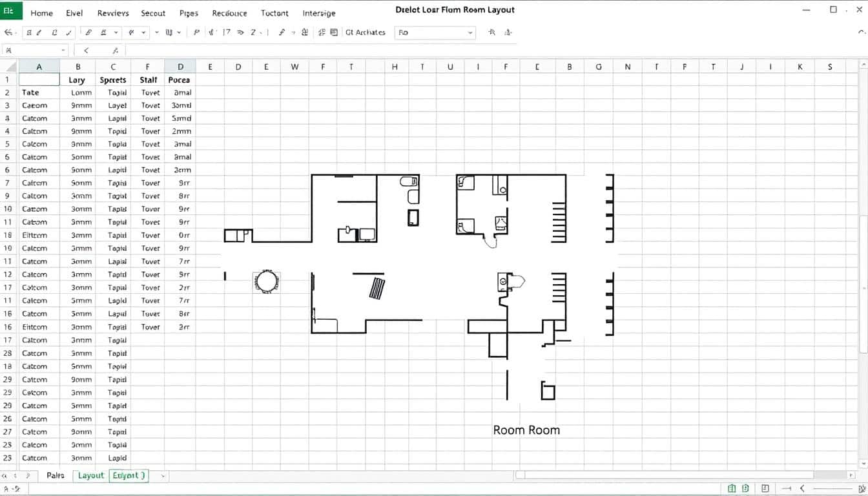
Task: Switch to Normal view icon in status bar
Action: pyautogui.click(x=732, y=489)
